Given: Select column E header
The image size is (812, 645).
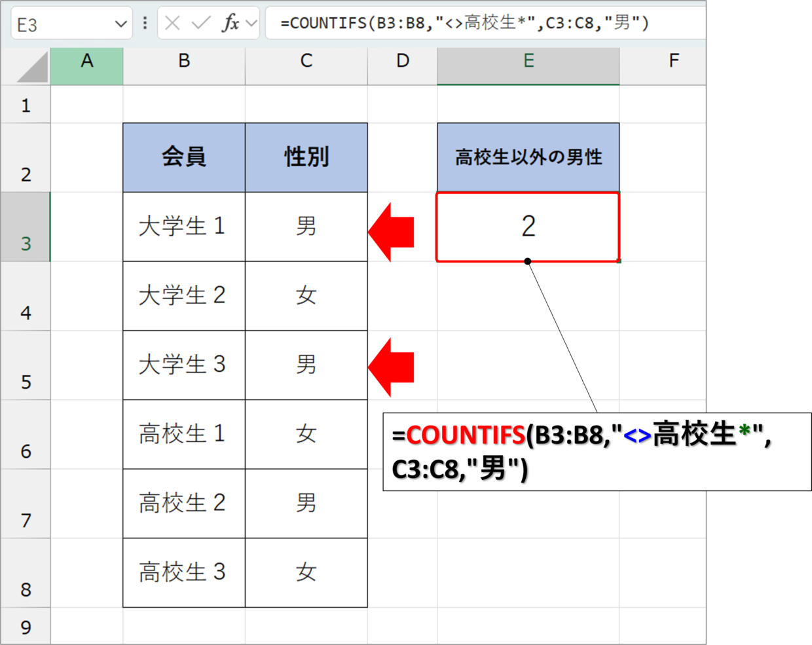Looking at the screenshot, I should click(528, 65).
